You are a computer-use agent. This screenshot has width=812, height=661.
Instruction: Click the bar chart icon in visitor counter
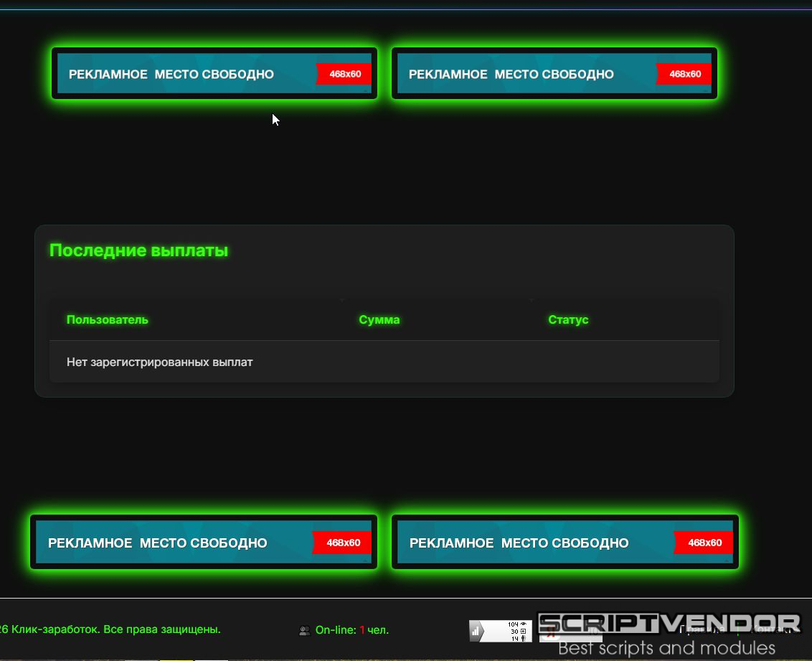coord(476,632)
